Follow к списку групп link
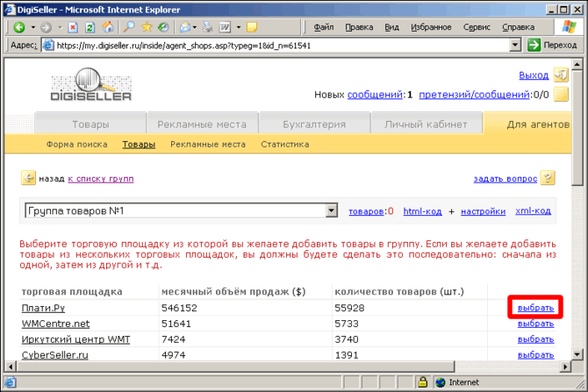The image size is (588, 392). 101,179
